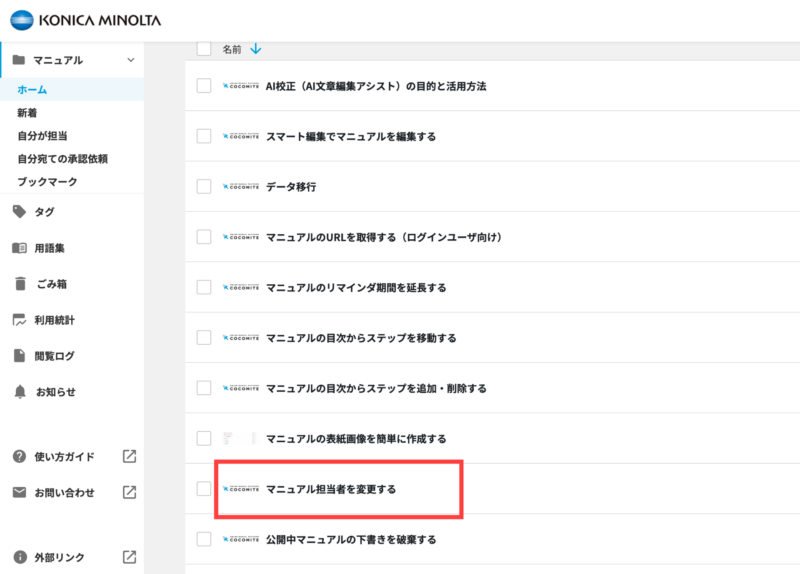Toggle the 名前 column sort arrow
Screen dimensions: 800x574
(256, 49)
